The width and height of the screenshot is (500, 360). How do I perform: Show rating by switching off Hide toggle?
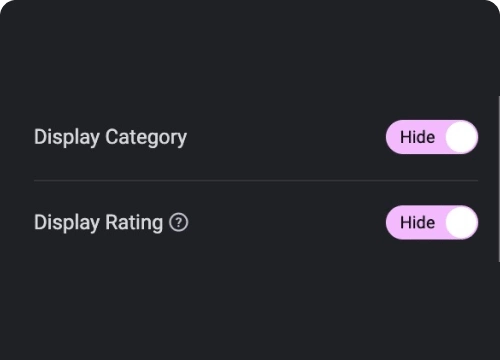pyautogui.click(x=432, y=222)
